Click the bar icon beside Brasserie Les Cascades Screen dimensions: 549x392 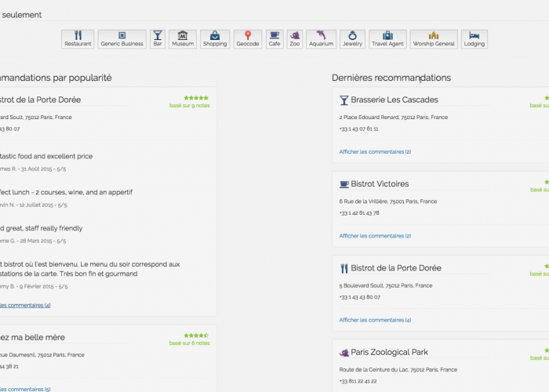(344, 100)
